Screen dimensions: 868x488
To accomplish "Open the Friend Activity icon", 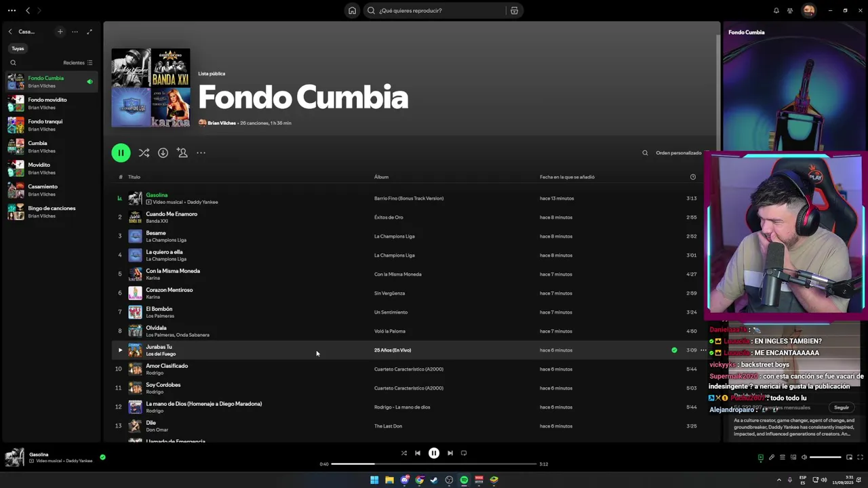I will 790,10.
